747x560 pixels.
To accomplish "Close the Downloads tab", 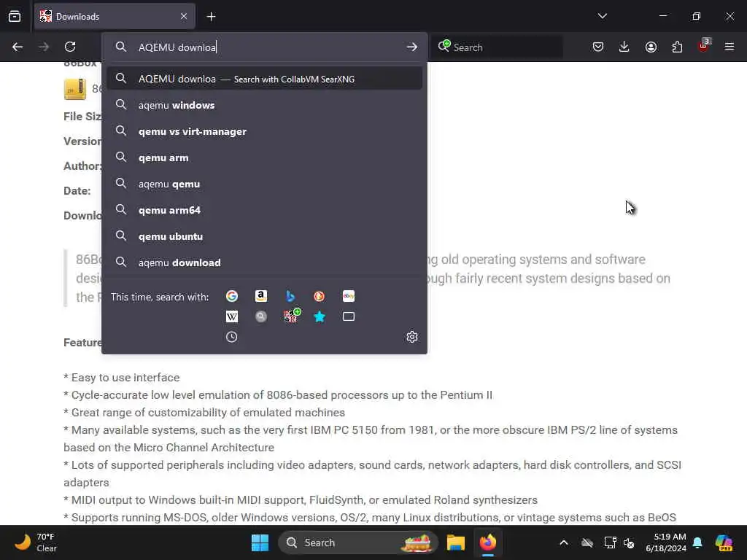I will pos(184,17).
